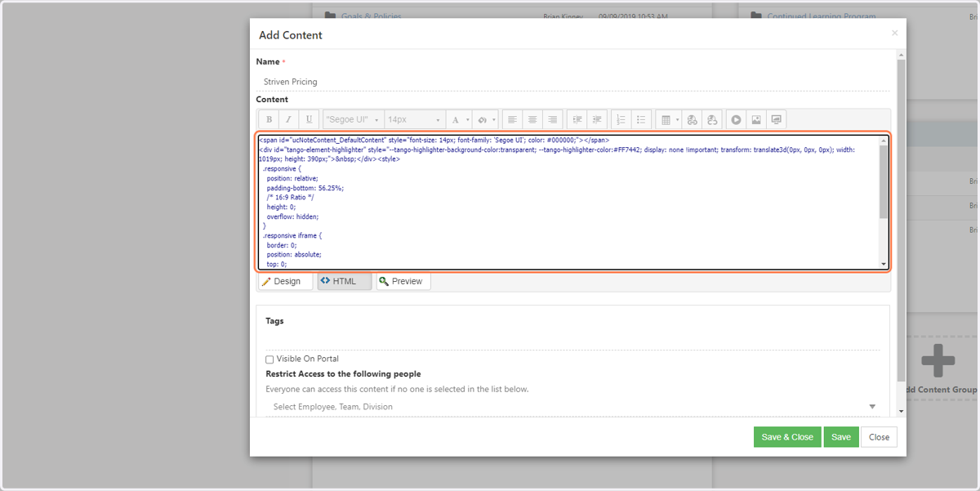This screenshot has height=491, width=980.
Task: Click the font color A icon
Action: click(456, 120)
